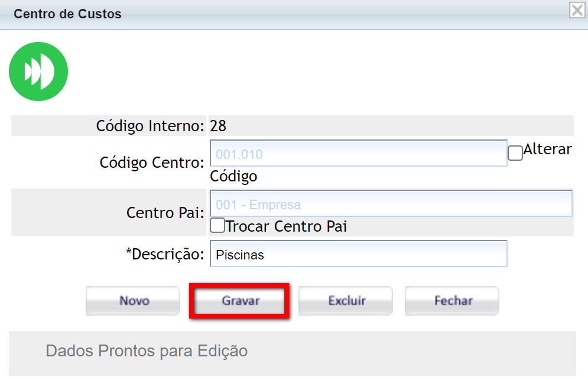Hit the Fechar button
588x380 pixels.
tap(452, 301)
